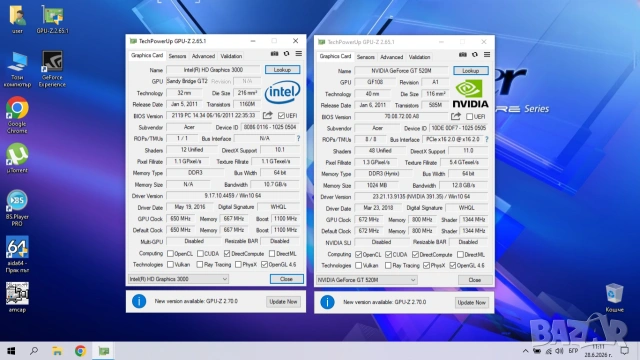Click Update Now in NVIDIA GPU-Z window

pos(471,302)
